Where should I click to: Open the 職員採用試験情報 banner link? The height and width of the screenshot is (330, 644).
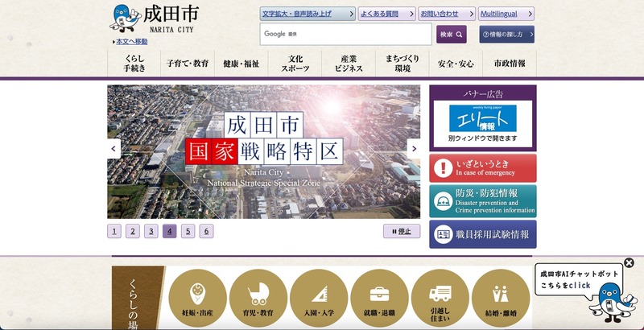click(482, 234)
